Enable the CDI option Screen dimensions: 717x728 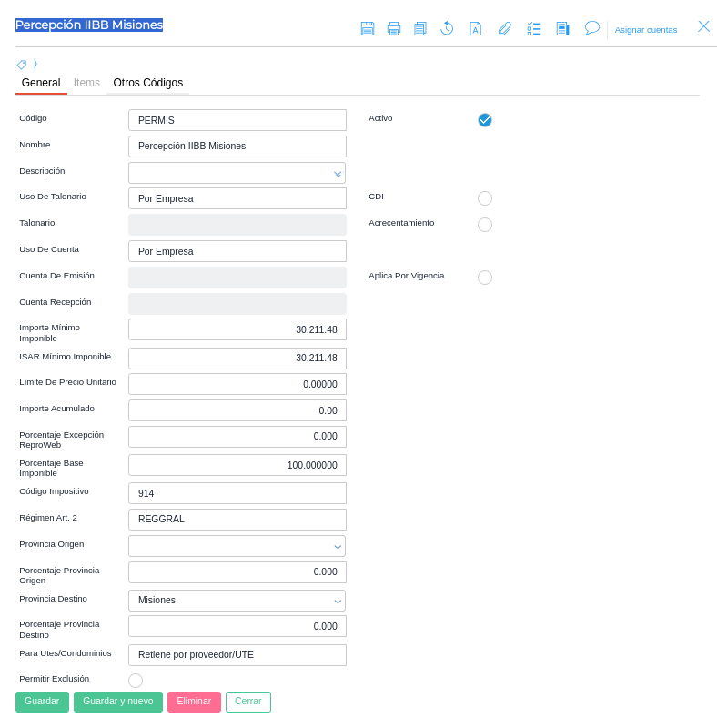click(485, 198)
